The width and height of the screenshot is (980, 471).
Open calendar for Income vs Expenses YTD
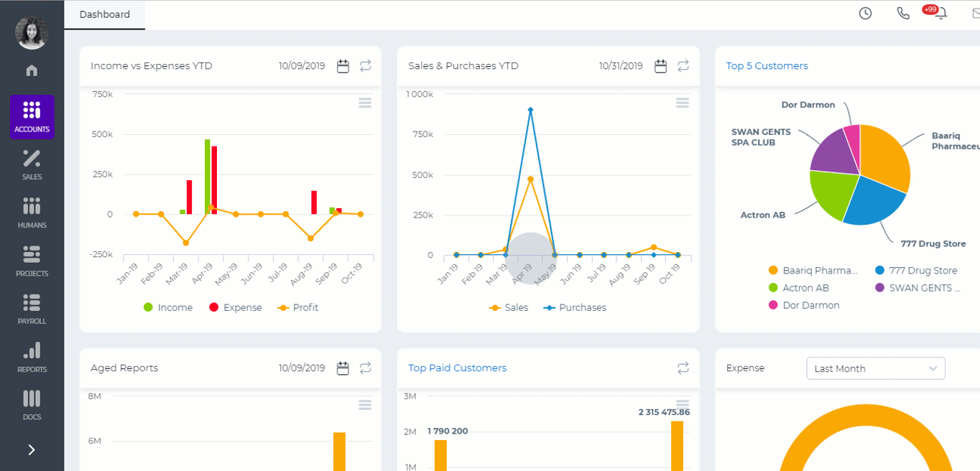(343, 66)
